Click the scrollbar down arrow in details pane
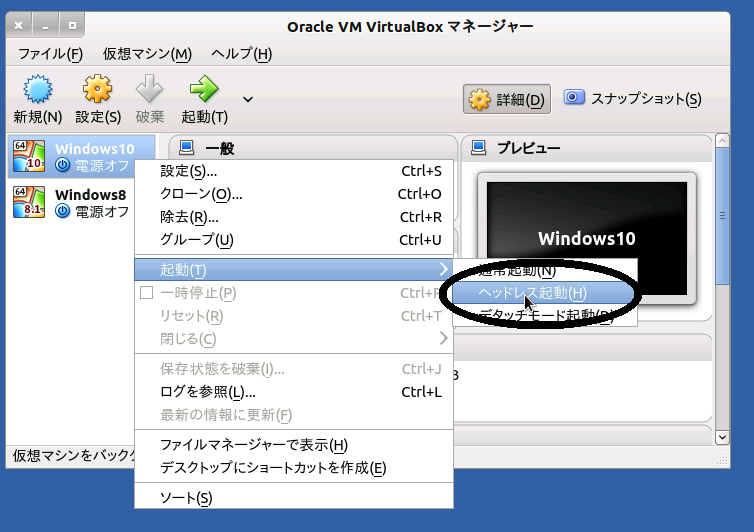 (722, 437)
